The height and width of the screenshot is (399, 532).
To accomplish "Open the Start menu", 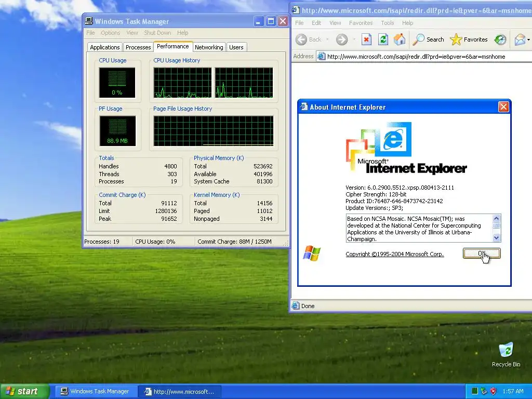I will (24, 391).
